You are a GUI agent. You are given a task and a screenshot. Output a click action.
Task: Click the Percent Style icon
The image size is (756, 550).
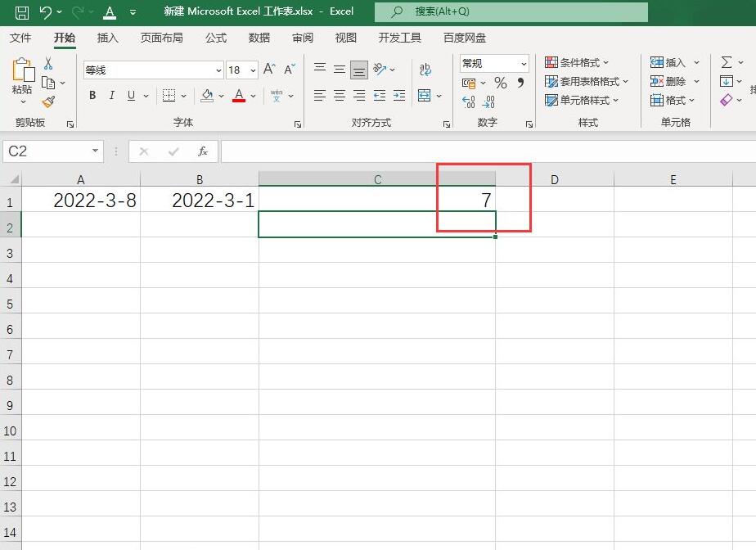click(x=501, y=83)
